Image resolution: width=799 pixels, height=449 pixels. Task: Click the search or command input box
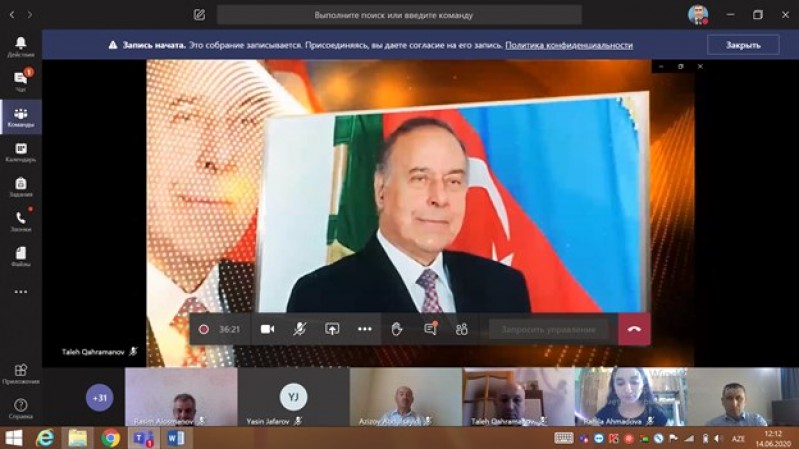[x=399, y=15]
